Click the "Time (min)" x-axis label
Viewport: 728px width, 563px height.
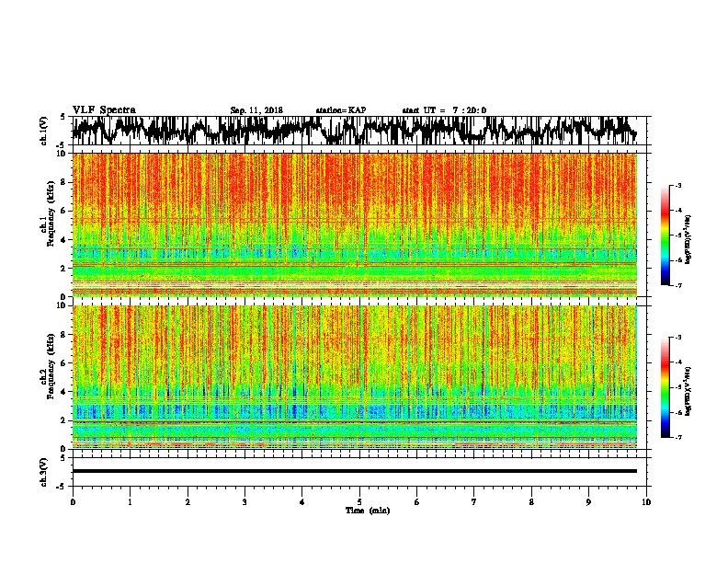[x=368, y=511]
